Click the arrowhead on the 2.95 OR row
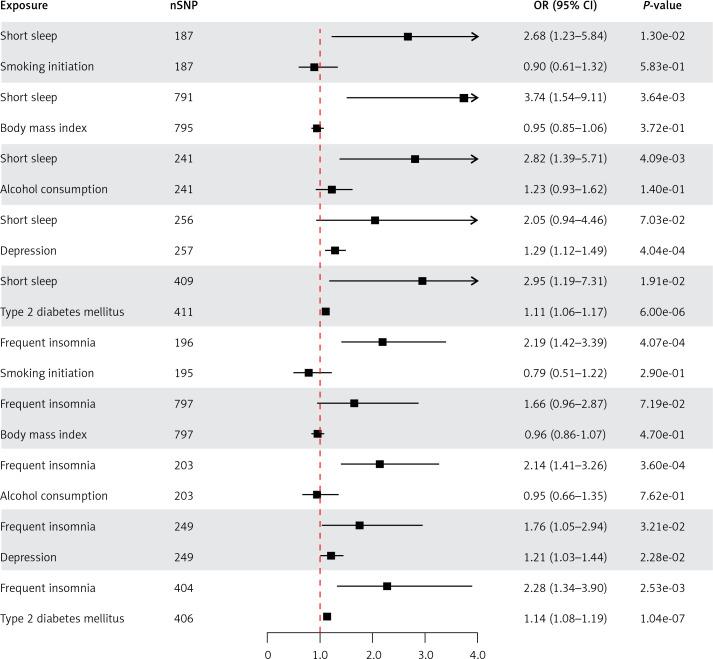Screen dimensions: 713x659 tap(473, 281)
